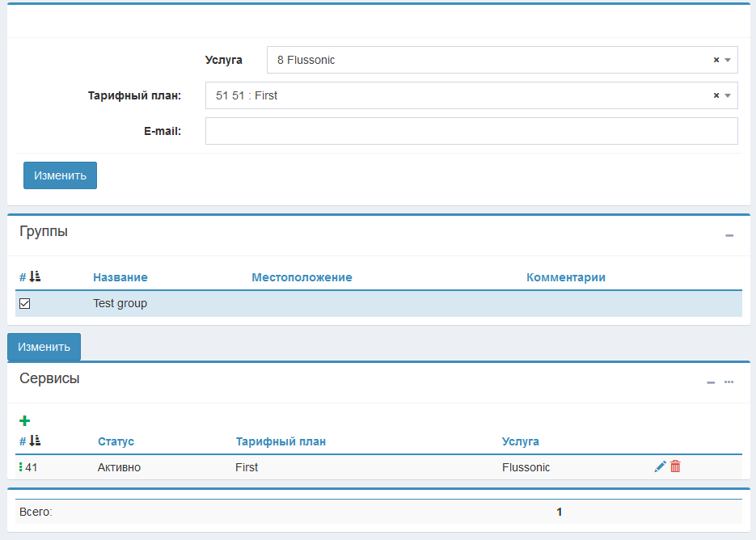Edit service 41 with the pencil icon
Image resolution: width=756 pixels, height=540 pixels.
pos(660,466)
